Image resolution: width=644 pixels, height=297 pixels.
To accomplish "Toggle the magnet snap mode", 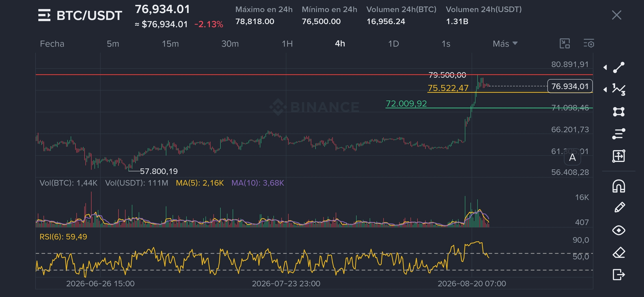I will coord(619,186).
